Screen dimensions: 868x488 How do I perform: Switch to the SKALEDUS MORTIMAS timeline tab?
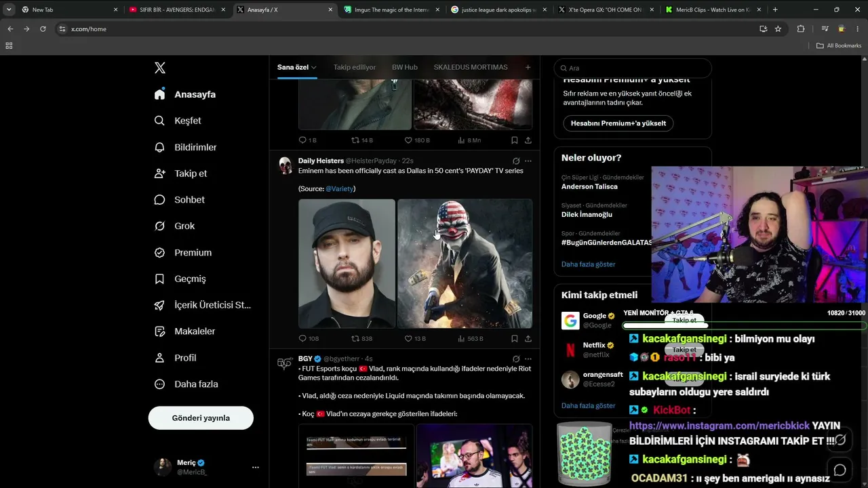471,67
